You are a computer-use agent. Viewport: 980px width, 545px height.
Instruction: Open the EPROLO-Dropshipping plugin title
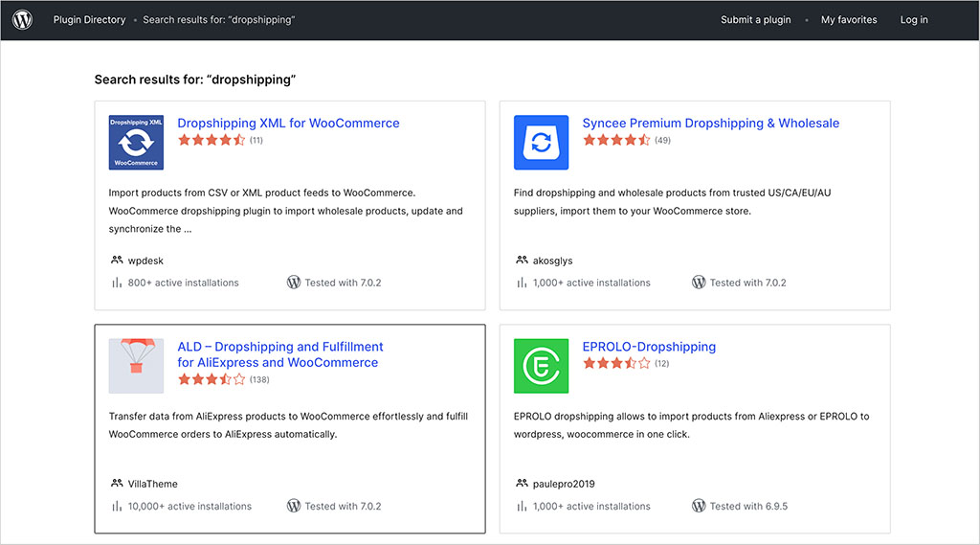pyautogui.click(x=650, y=347)
